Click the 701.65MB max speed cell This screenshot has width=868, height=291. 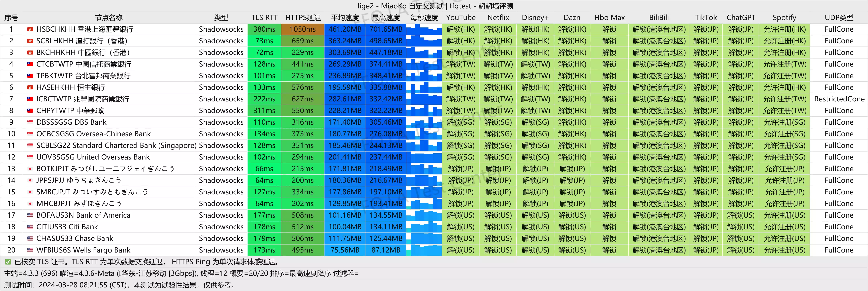[x=386, y=30]
